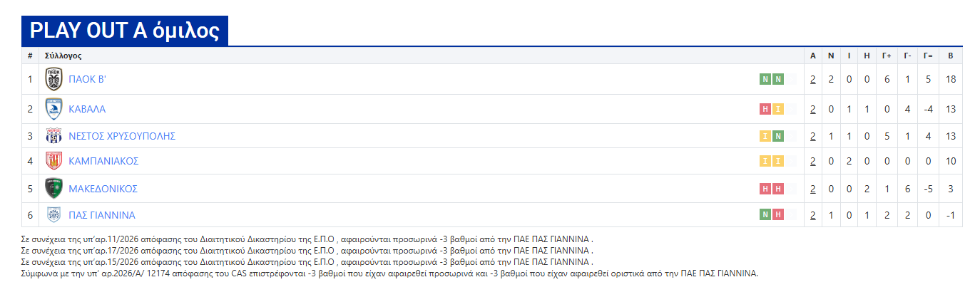Viewport: 980px width, 292px height.
Task: Click the green N form badge for ΝΕΣΤΟΣ ΧΡΥΣΟΥΠΟΛΗΣ
Action: (778, 136)
